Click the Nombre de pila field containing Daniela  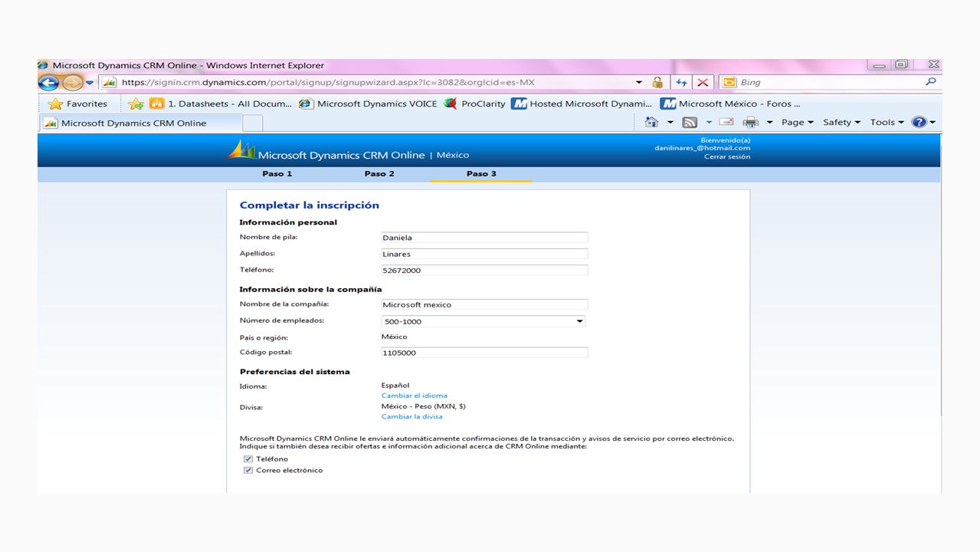(484, 238)
